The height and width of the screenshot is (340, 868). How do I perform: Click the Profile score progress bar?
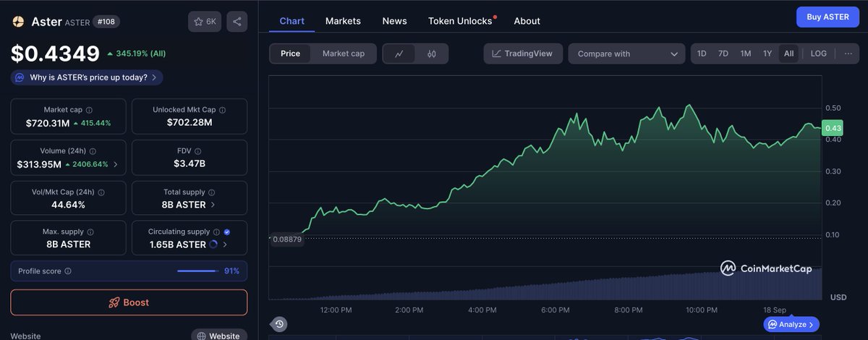click(197, 271)
